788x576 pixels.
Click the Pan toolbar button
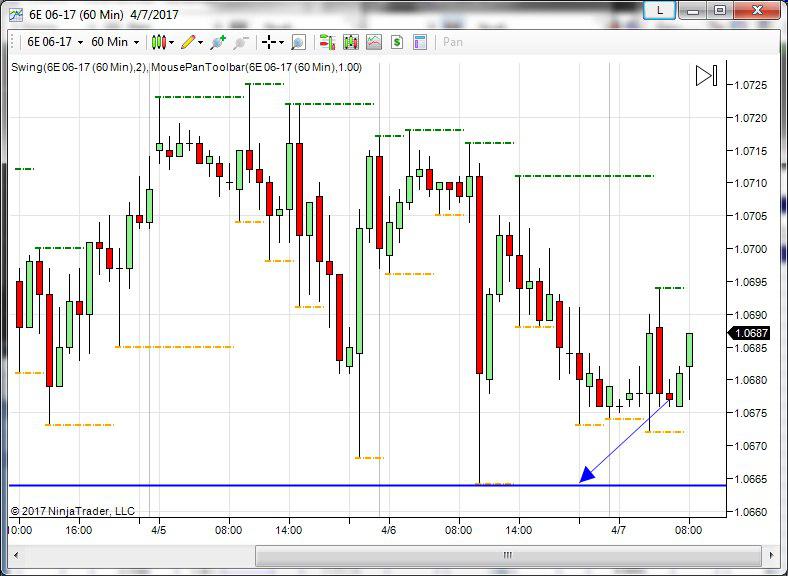click(453, 42)
